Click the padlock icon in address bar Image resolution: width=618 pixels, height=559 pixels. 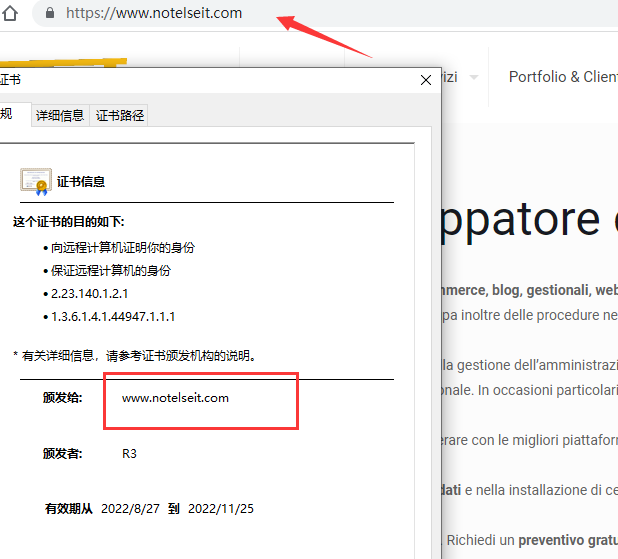point(50,13)
